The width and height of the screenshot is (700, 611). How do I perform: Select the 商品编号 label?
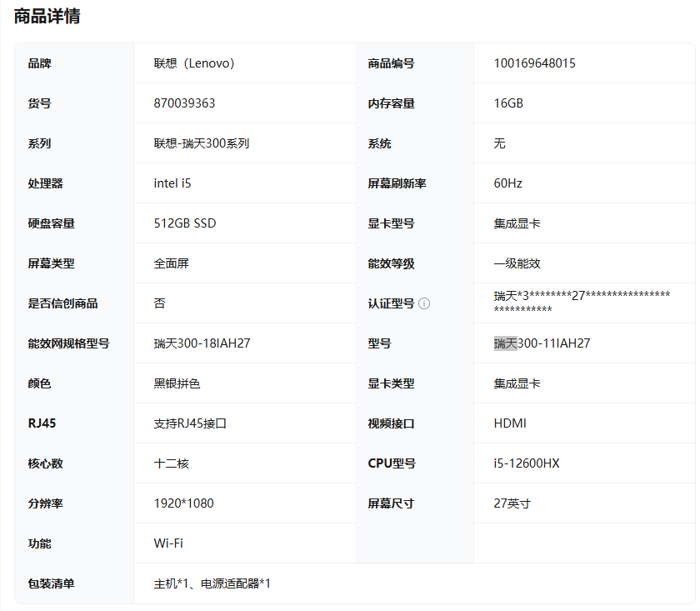[x=391, y=63]
